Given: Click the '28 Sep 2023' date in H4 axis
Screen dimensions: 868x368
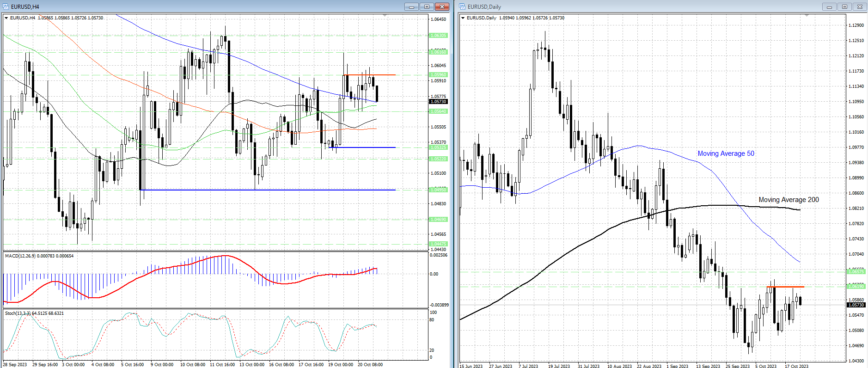Looking at the screenshot, I should tap(15, 365).
